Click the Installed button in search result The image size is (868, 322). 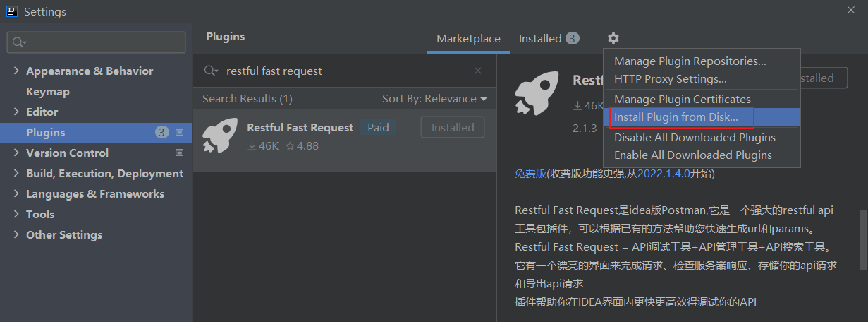453,128
